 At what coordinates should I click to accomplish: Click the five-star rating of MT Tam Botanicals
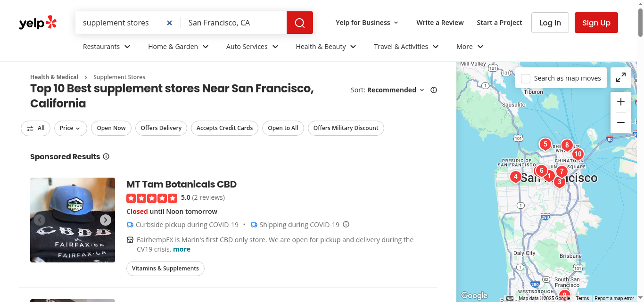click(x=152, y=198)
